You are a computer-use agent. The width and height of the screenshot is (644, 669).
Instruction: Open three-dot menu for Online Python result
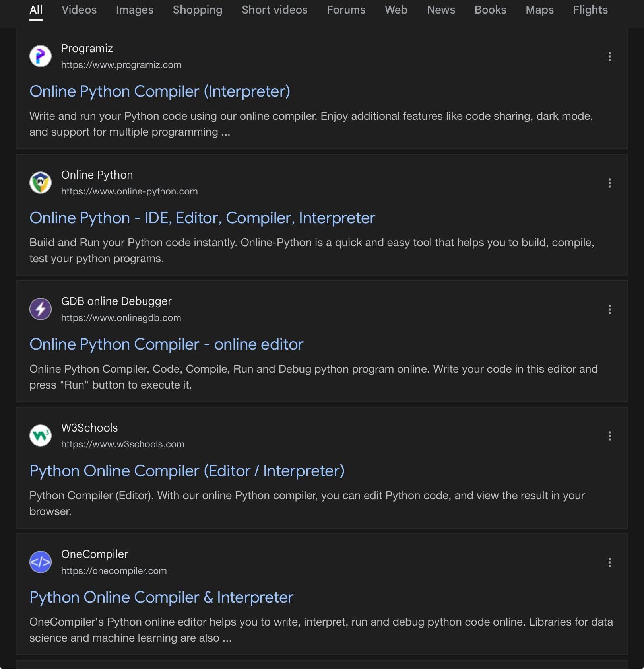(x=609, y=183)
